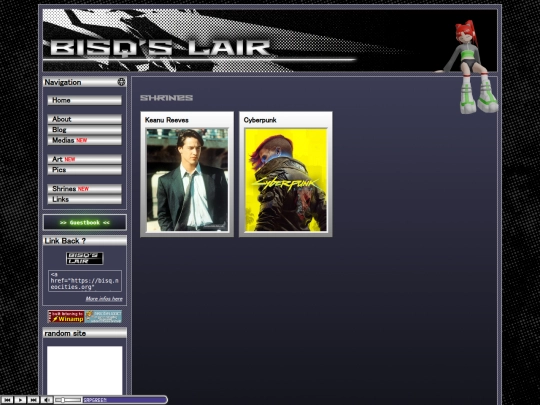Screen dimensions: 540x405
Task: Click the 'Link Back ?' panel header
Action: [x=85, y=241]
